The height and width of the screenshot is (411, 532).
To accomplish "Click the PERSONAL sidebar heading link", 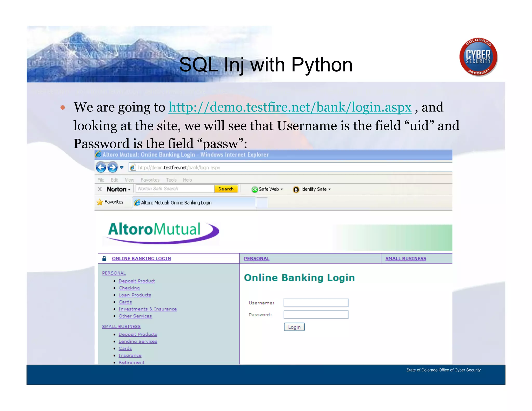I will tap(114, 273).
